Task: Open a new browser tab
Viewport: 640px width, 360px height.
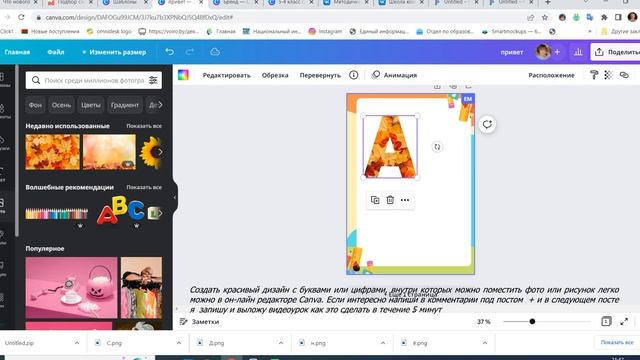Action: [x=548, y=2]
